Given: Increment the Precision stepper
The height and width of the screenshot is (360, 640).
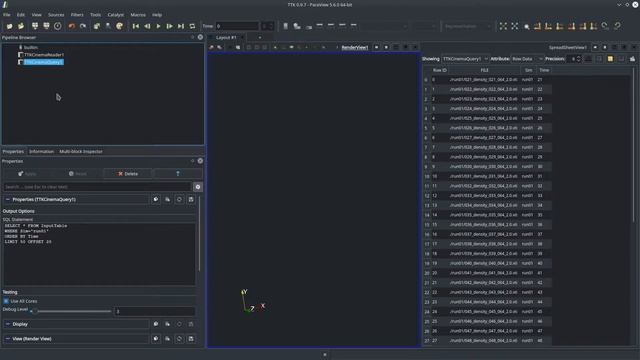Looking at the screenshot, I should coord(578,57).
